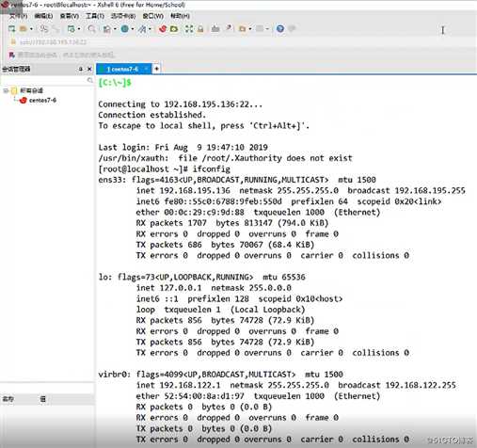This screenshot has height=448, width=477.
Task: Click ether address '00:0c:29:c9:9d:88'
Action: [x=204, y=213]
